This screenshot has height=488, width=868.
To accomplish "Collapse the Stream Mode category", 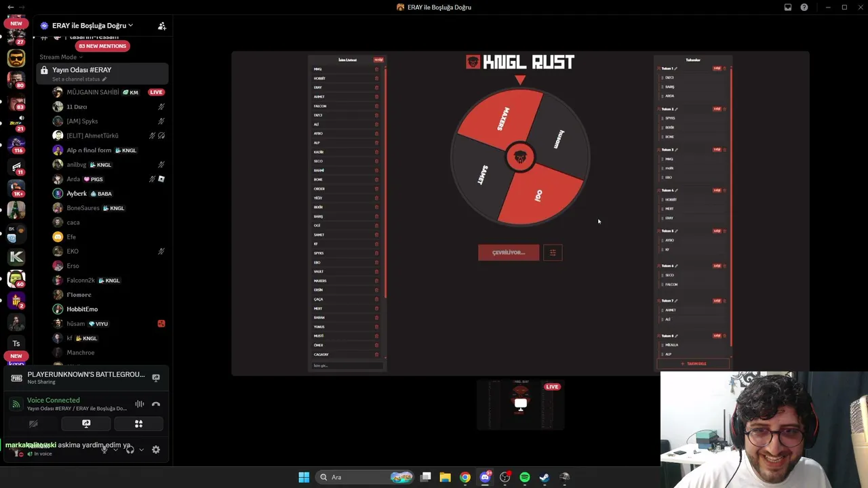I will pos(61,57).
